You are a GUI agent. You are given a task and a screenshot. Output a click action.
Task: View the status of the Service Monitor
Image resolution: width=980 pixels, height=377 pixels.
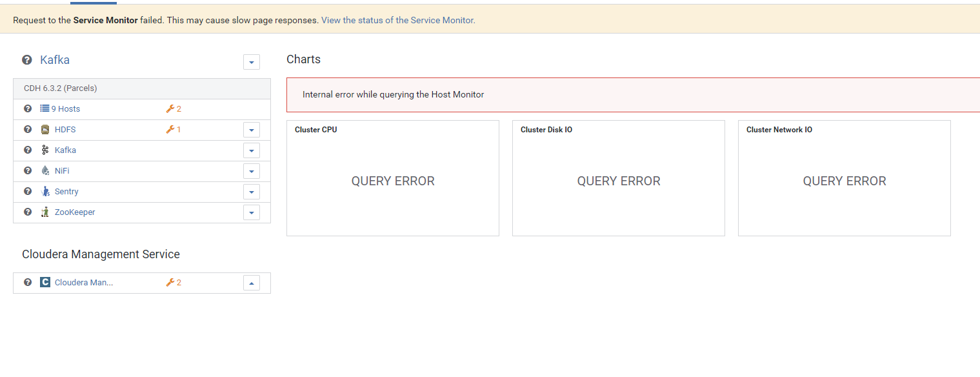(398, 20)
